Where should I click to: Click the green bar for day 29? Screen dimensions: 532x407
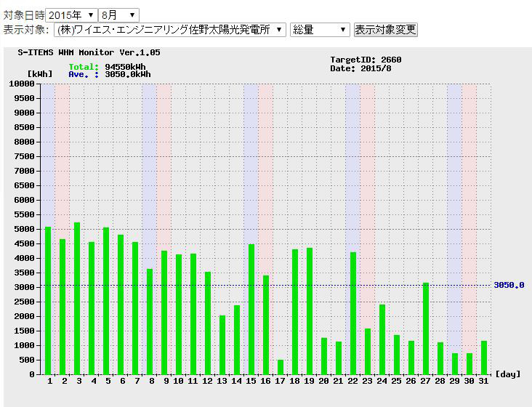455,364
